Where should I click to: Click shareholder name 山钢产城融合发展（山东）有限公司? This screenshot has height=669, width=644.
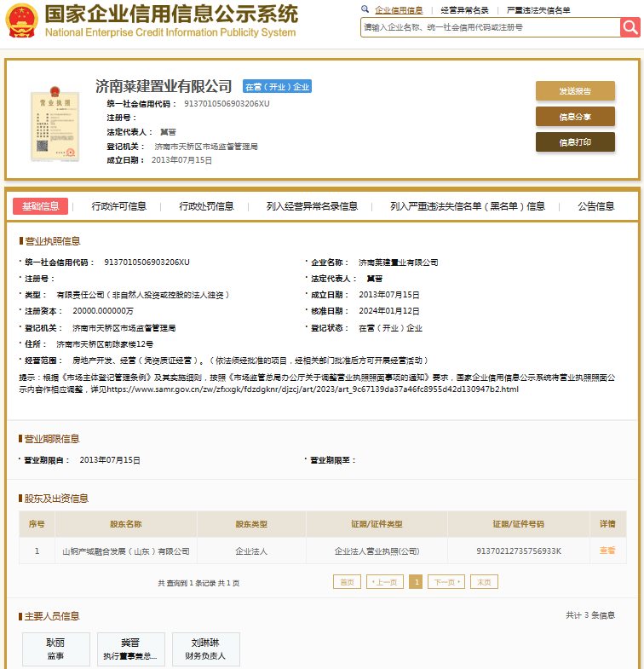126,551
